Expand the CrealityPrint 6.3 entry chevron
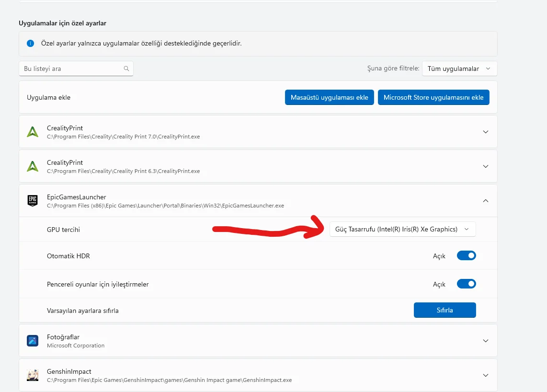Viewport: 547px width, 392px height. coord(486,166)
